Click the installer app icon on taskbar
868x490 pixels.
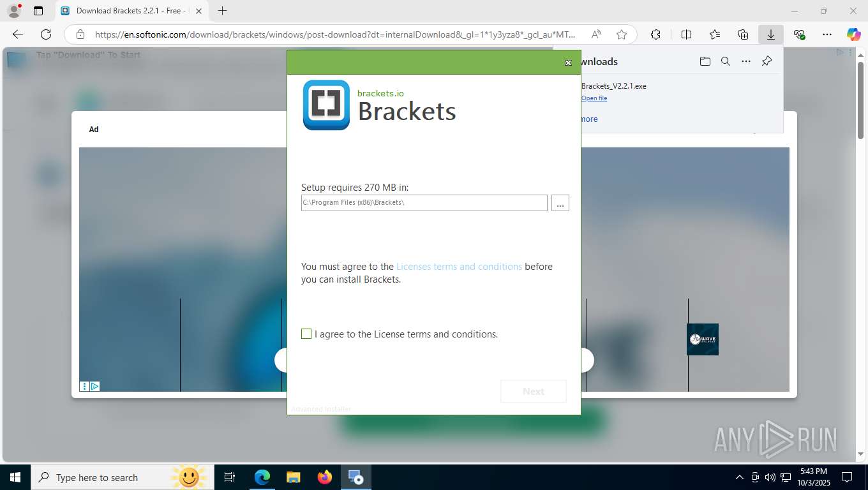[355, 477]
